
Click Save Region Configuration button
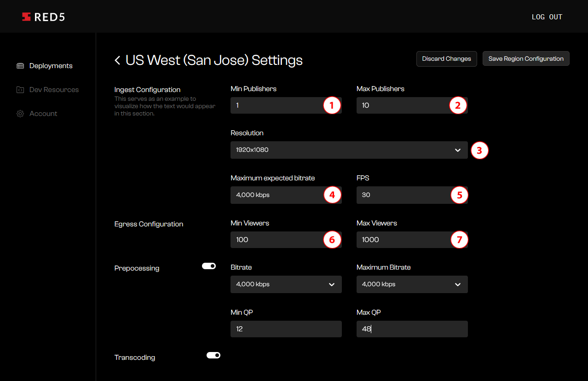pos(526,59)
